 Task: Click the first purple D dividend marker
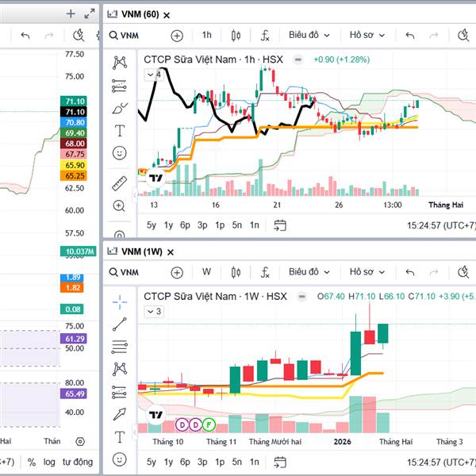click(x=182, y=424)
